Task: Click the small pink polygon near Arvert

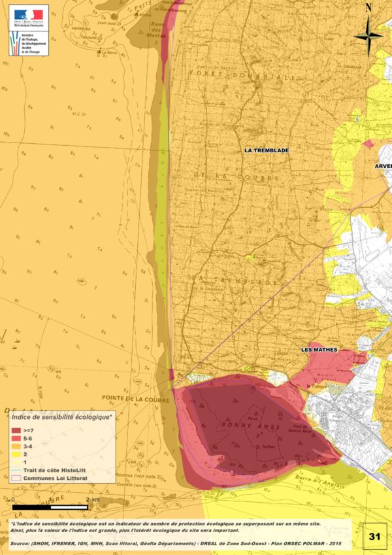Action: coord(368,143)
